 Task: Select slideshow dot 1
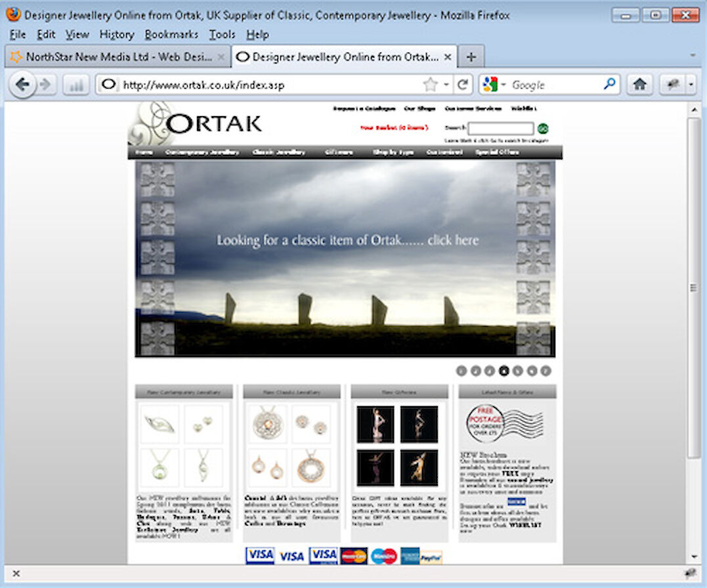click(461, 371)
